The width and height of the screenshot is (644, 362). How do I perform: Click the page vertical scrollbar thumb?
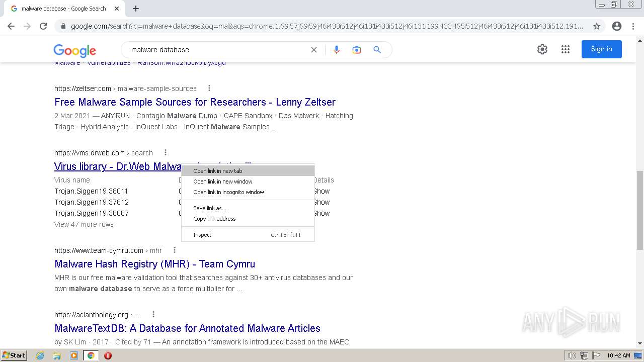[640, 210]
